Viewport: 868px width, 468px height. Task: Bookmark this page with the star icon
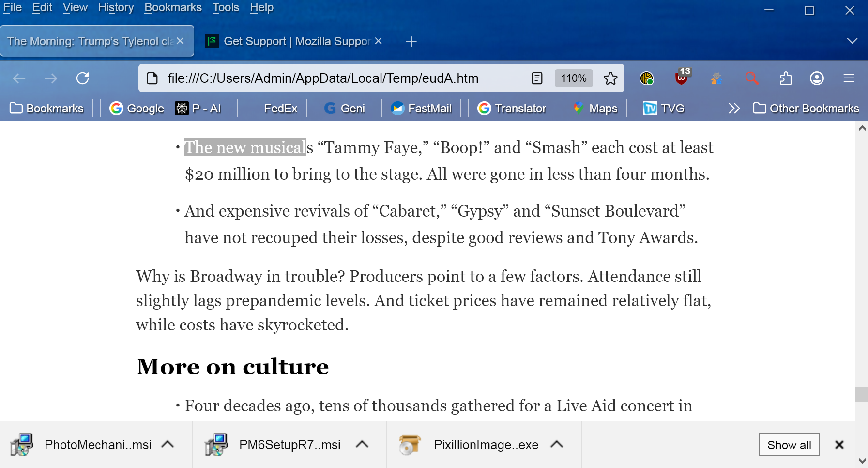(610, 78)
